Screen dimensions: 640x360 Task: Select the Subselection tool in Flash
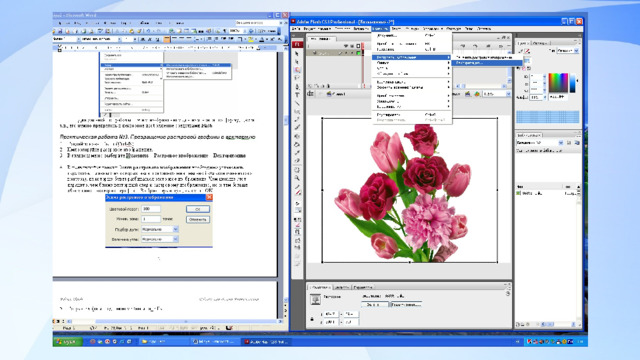[297, 62]
